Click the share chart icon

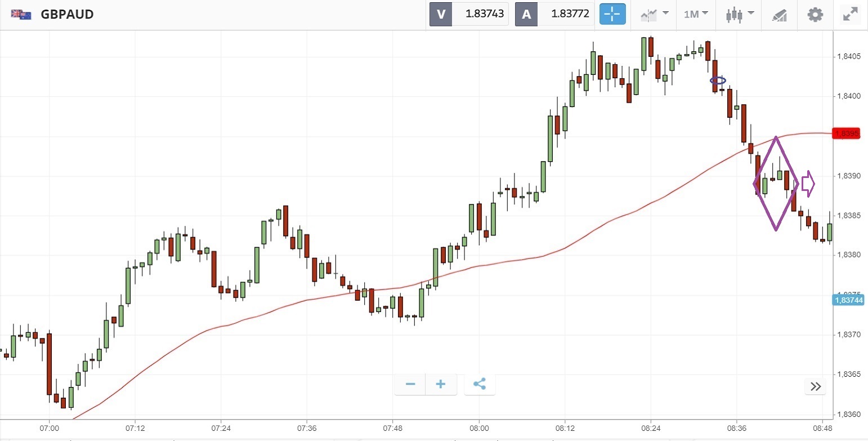[x=479, y=384]
